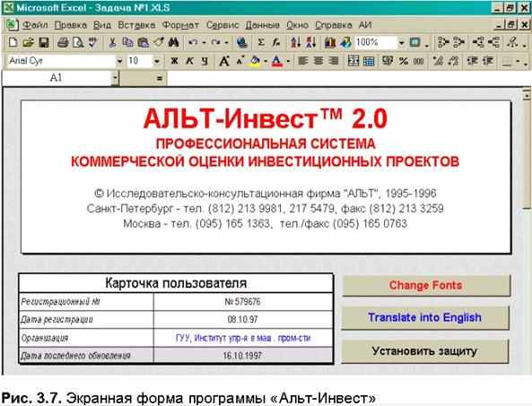Open the Сервис menu
The image size is (532, 406).
[x=222, y=25]
